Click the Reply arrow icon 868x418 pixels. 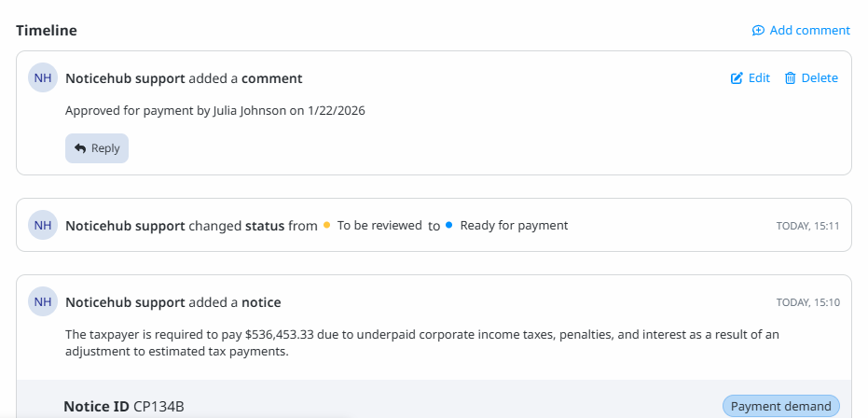80,148
